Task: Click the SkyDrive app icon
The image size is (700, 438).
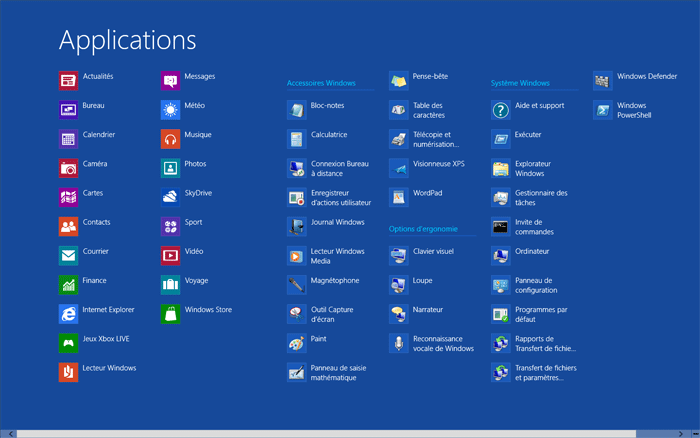Action: [x=170, y=197]
